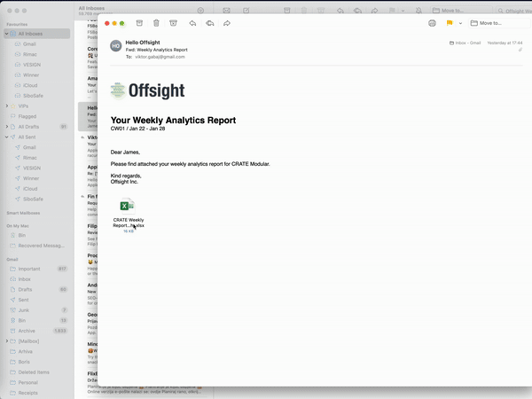Click the trash icon to delete email
The image size is (532, 399).
pos(156,23)
